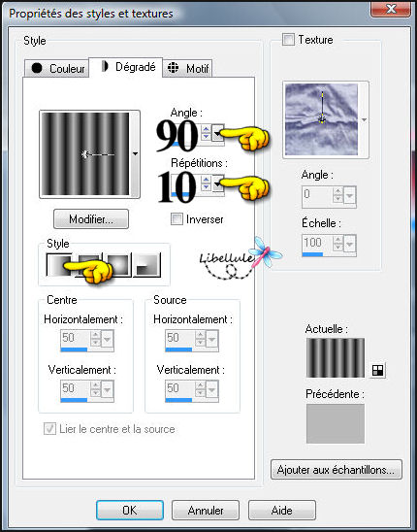Switch to the Couleur tab
This screenshot has width=417, height=532.
[x=57, y=69]
